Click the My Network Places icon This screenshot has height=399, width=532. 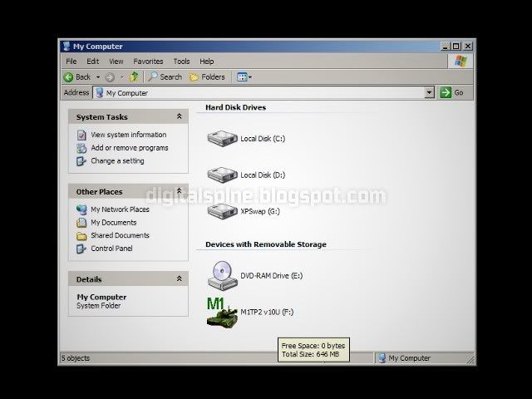click(x=81, y=209)
